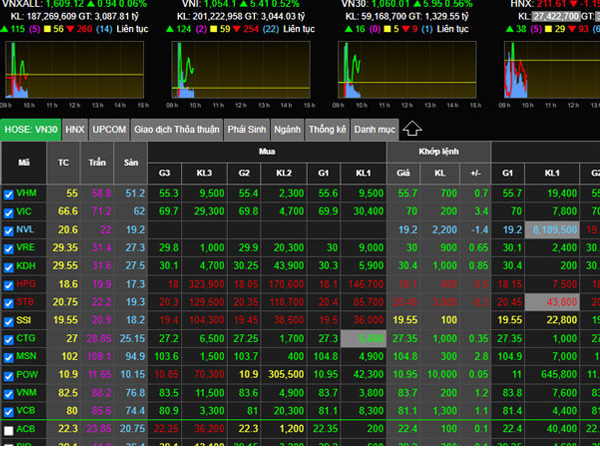Click the KDH stock symbol

pos(26,266)
